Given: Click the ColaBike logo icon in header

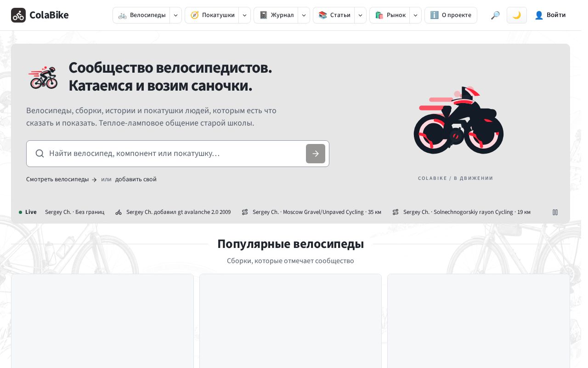Looking at the screenshot, I should 18,15.
